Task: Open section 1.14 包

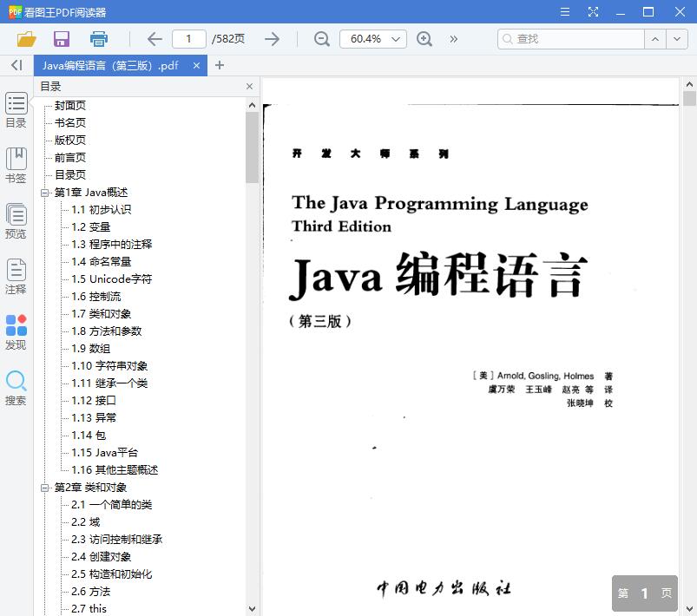Action: point(89,436)
